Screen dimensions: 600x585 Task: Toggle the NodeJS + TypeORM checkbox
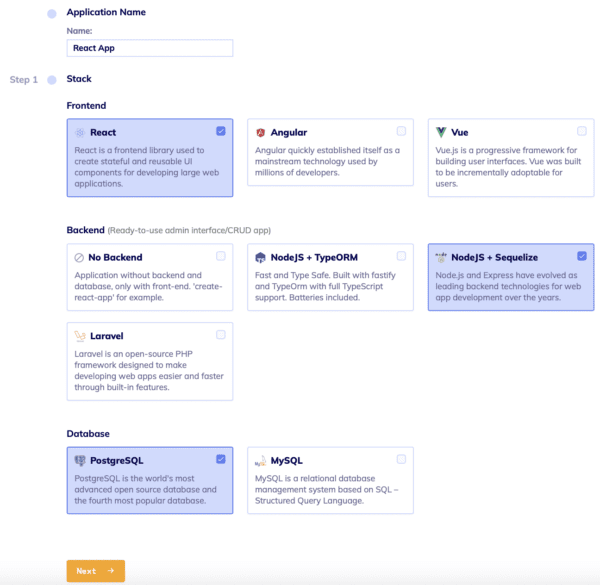coord(401,256)
